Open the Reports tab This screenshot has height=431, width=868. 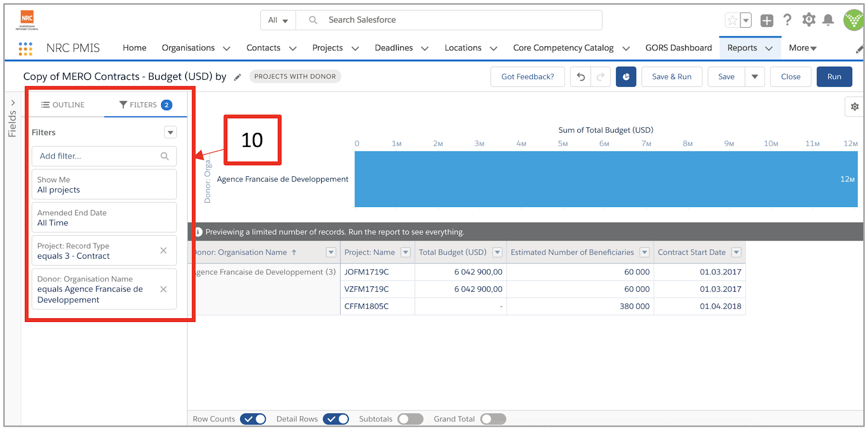742,48
